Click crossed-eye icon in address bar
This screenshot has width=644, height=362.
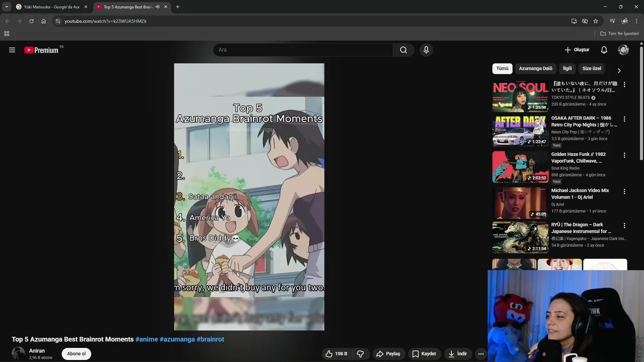point(585,21)
